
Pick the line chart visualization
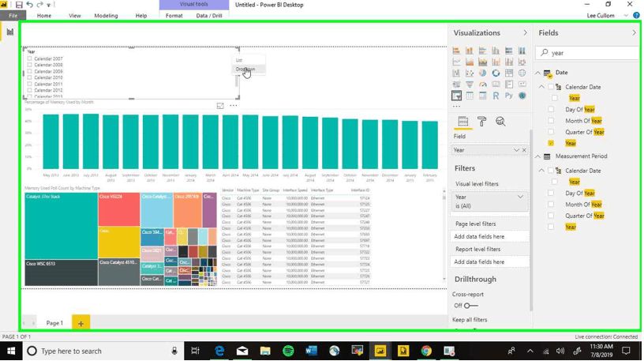[x=456, y=62]
